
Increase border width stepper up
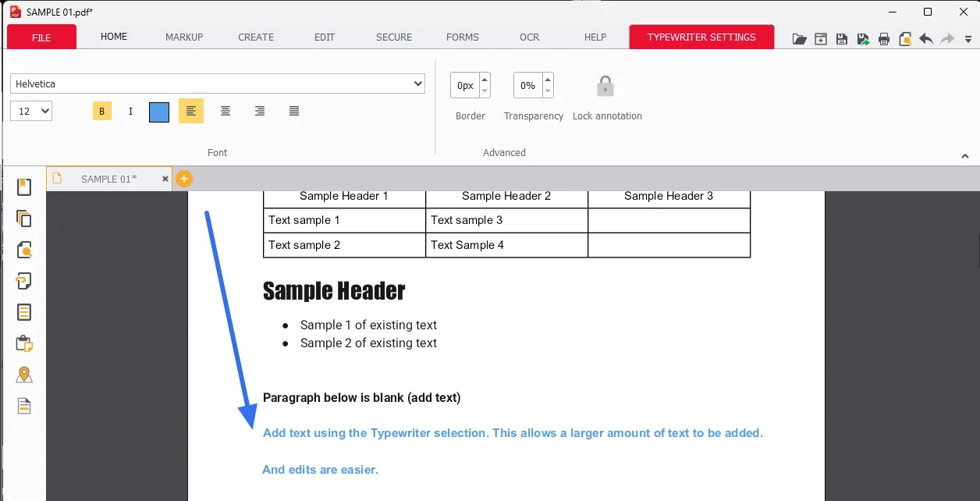[485, 79]
